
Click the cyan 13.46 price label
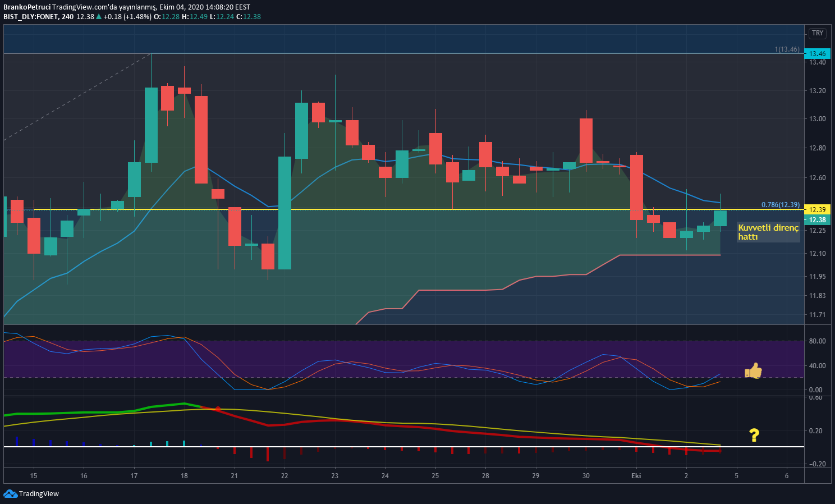(817, 54)
